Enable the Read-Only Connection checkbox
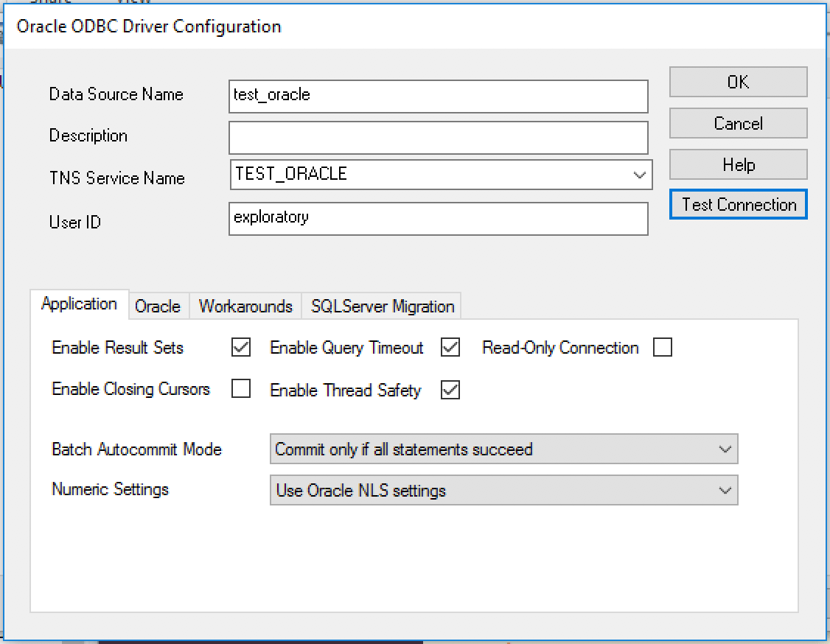830x644 pixels. [662, 347]
